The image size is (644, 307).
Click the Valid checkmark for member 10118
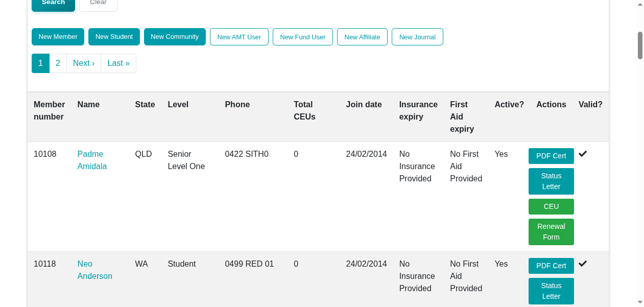pyautogui.click(x=583, y=264)
